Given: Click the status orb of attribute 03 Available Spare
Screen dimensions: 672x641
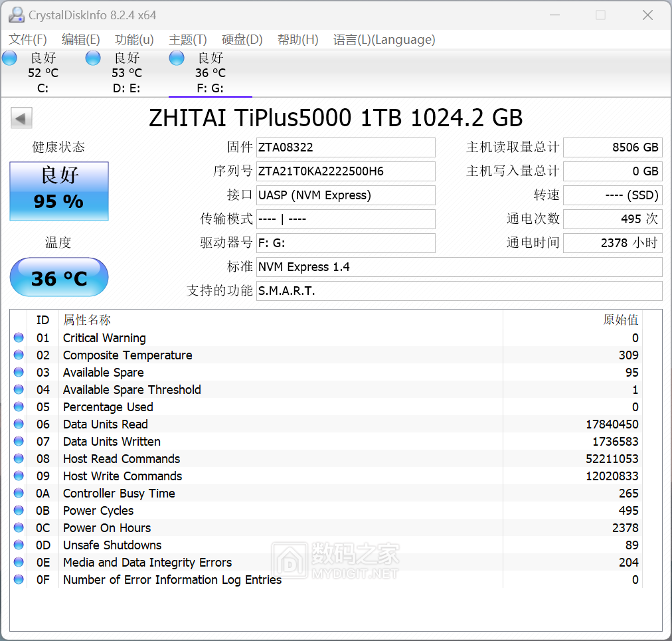Looking at the screenshot, I should click(x=19, y=372).
